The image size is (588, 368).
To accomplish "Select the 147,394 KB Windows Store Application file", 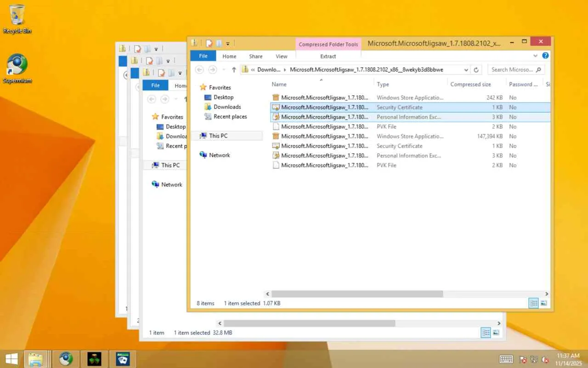I will click(410, 136).
